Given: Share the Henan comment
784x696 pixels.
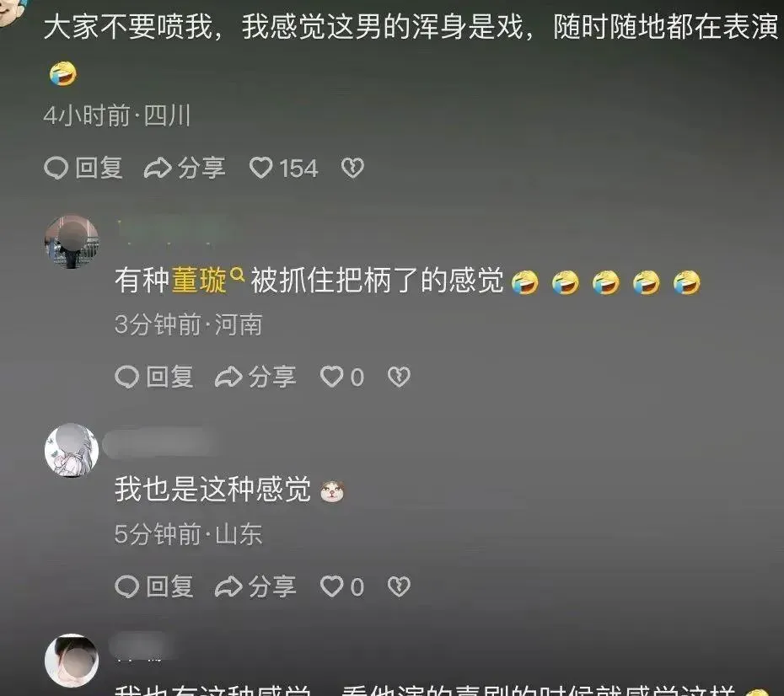Looking at the screenshot, I should 255,377.
